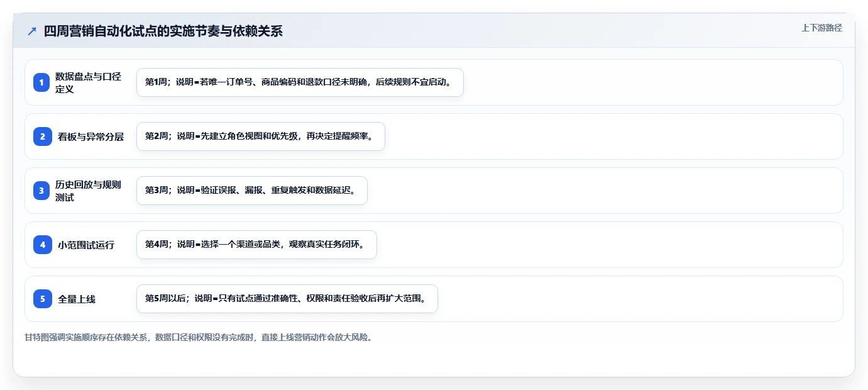Click the 第5周以后 description box
This screenshot has height=390, width=868.
click(287, 299)
